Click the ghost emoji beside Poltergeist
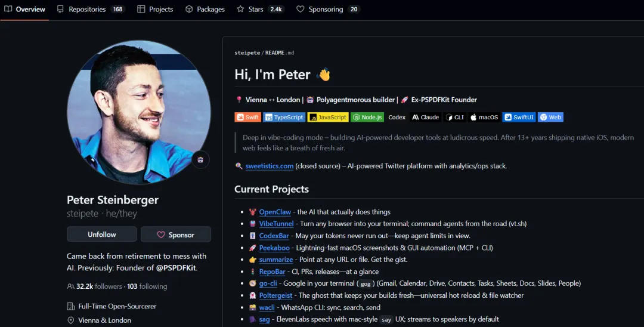The height and width of the screenshot is (327, 644). click(x=253, y=295)
